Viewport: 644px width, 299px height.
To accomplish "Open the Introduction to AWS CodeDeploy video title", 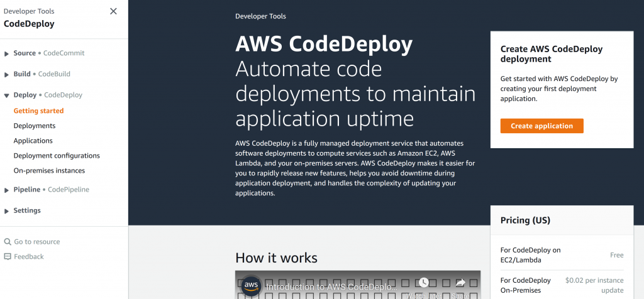I will 332,287.
